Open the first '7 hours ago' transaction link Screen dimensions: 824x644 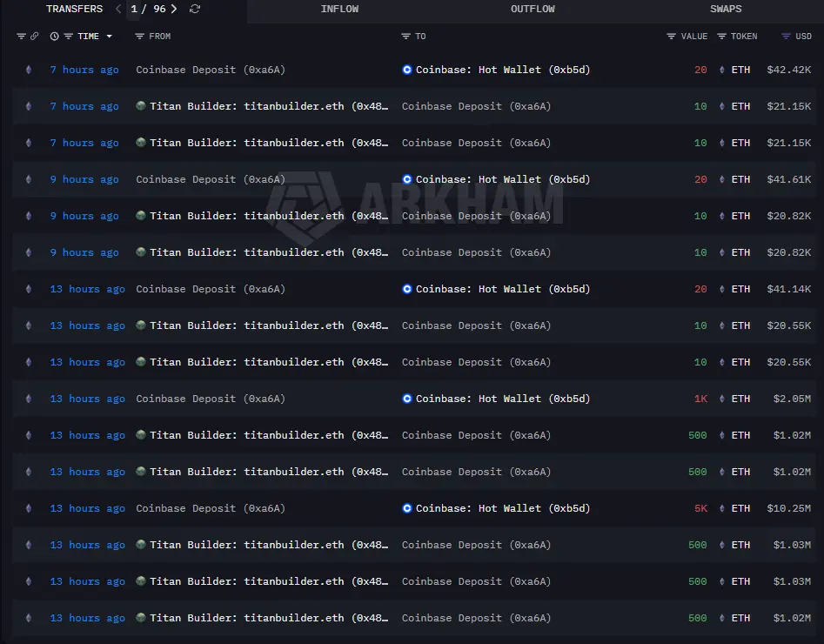tap(84, 70)
